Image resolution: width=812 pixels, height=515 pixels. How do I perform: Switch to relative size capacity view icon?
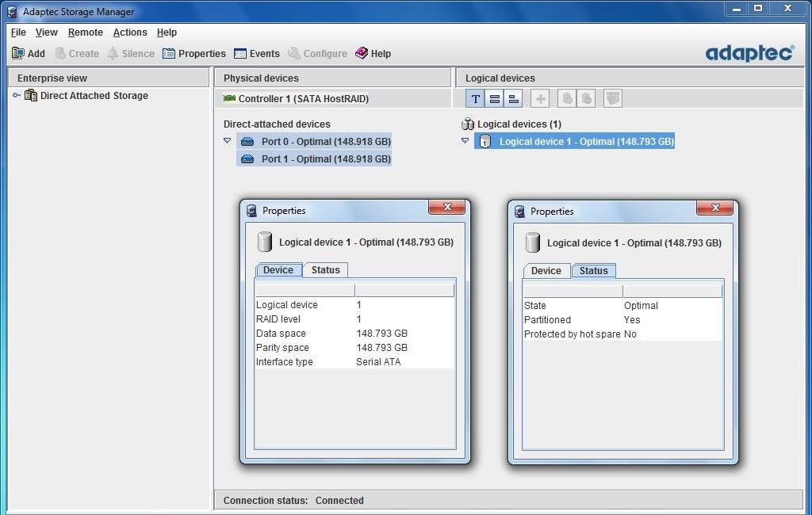tap(513, 98)
